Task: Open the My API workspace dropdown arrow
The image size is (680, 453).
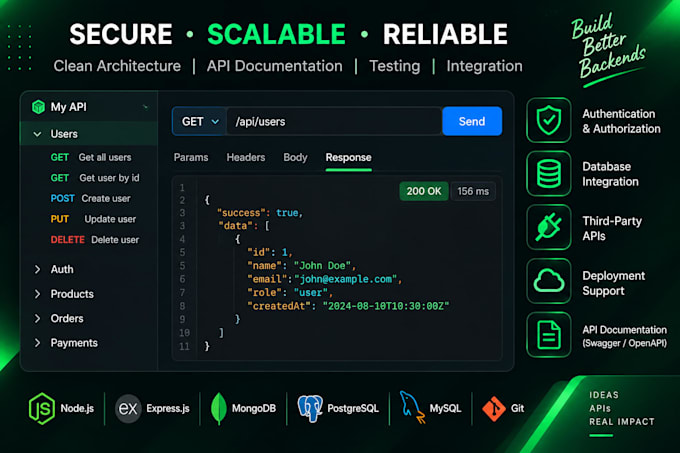Action: point(145,107)
